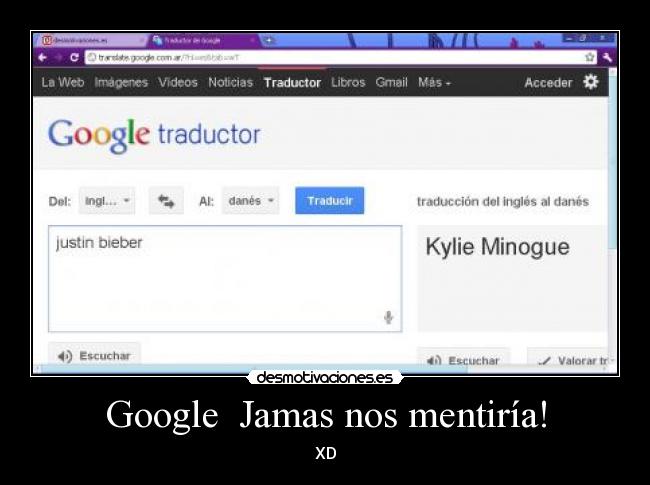Click the Google logo
650x485 pixels.
tap(99, 135)
